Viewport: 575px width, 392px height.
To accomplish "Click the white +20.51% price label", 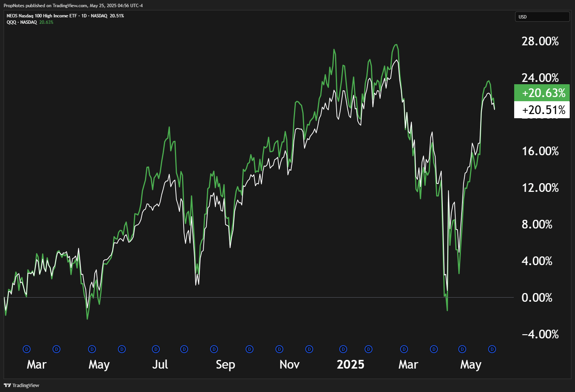I will [x=542, y=110].
